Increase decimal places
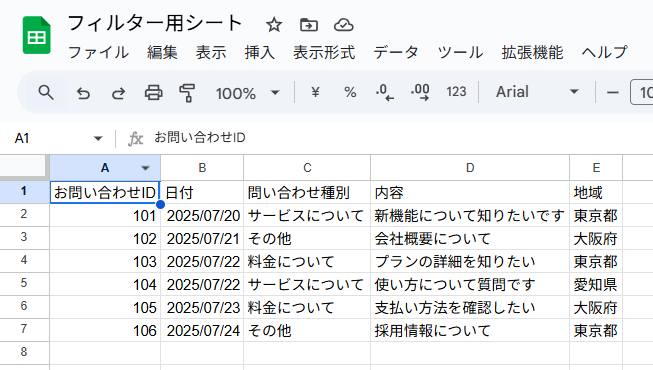The height and width of the screenshot is (370, 653). point(420,92)
